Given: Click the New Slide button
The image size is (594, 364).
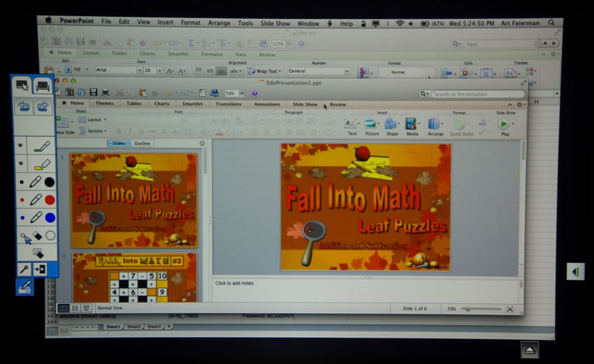Looking at the screenshot, I should pyautogui.click(x=65, y=126).
